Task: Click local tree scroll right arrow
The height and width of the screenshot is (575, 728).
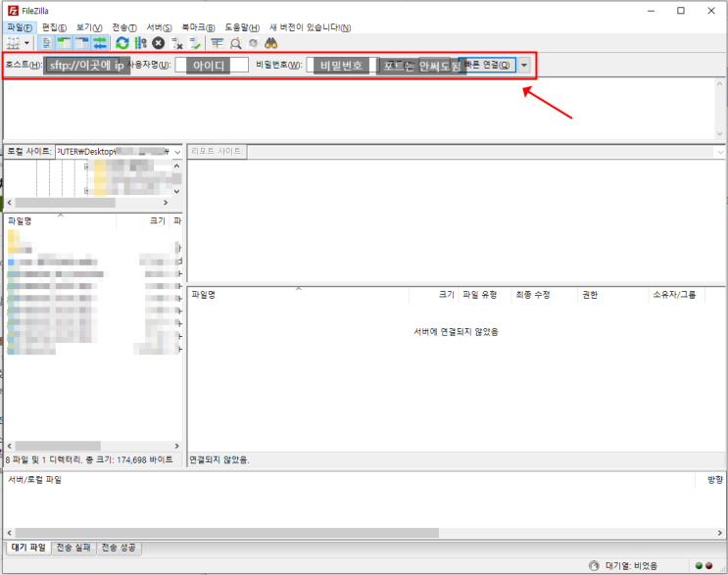Action: (x=166, y=203)
